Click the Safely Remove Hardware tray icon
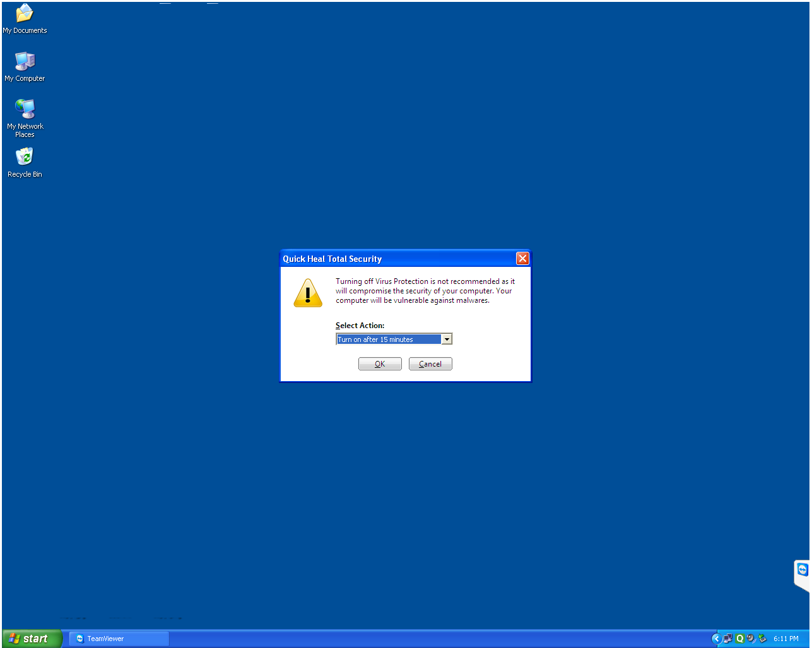The height and width of the screenshot is (648, 812). tap(762, 639)
